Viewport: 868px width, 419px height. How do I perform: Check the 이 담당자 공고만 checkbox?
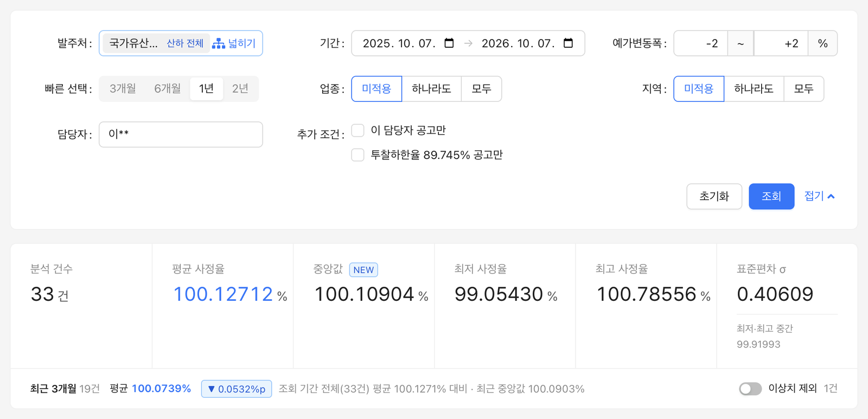[358, 131]
